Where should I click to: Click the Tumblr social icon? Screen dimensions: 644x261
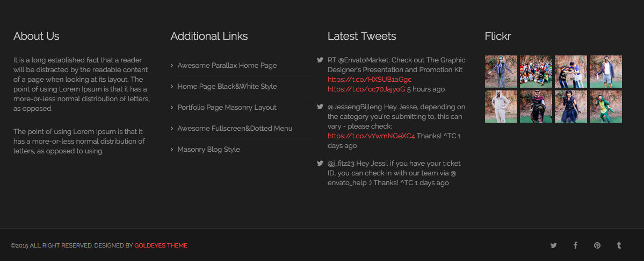point(619,245)
